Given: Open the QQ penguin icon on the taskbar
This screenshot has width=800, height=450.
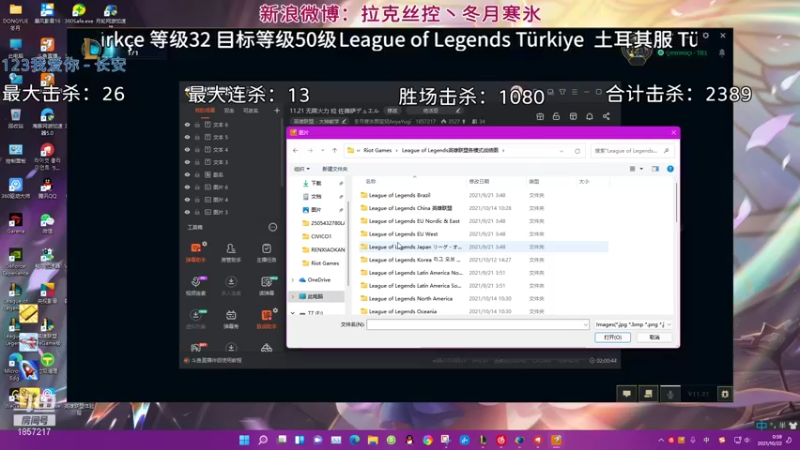Looking at the screenshot, I should pos(409,440).
